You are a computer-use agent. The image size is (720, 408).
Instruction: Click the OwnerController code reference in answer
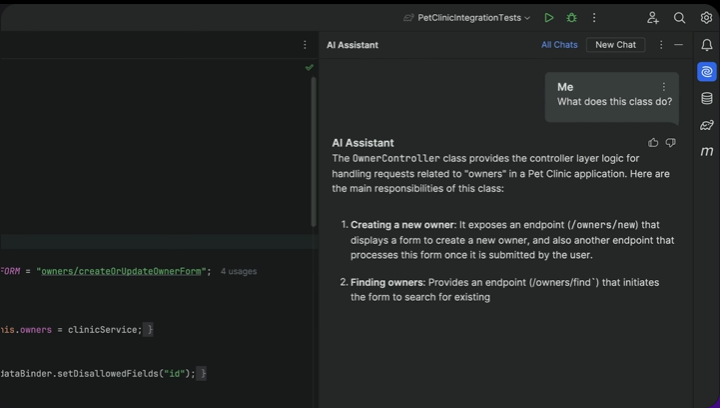point(396,158)
